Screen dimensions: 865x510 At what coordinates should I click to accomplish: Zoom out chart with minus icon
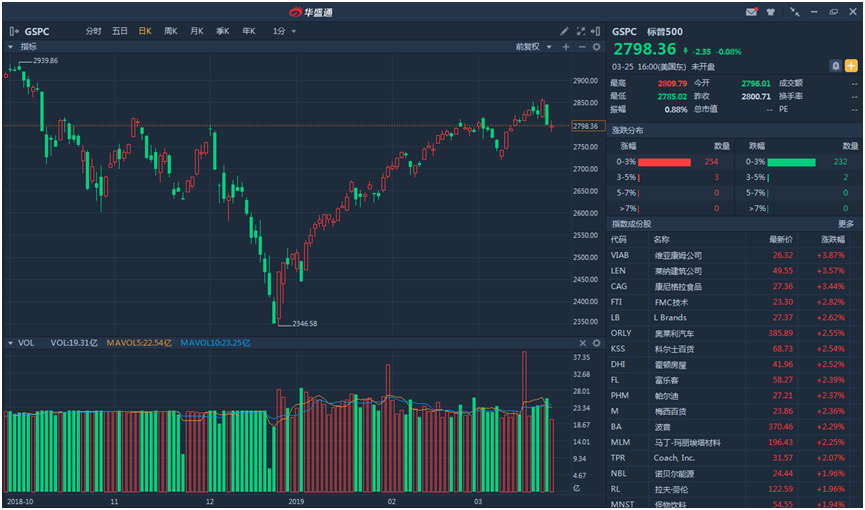pyautogui.click(x=581, y=47)
